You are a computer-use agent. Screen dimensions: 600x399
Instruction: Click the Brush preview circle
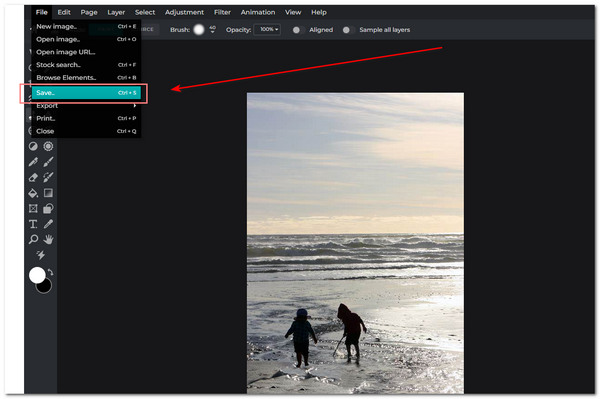[x=199, y=29]
